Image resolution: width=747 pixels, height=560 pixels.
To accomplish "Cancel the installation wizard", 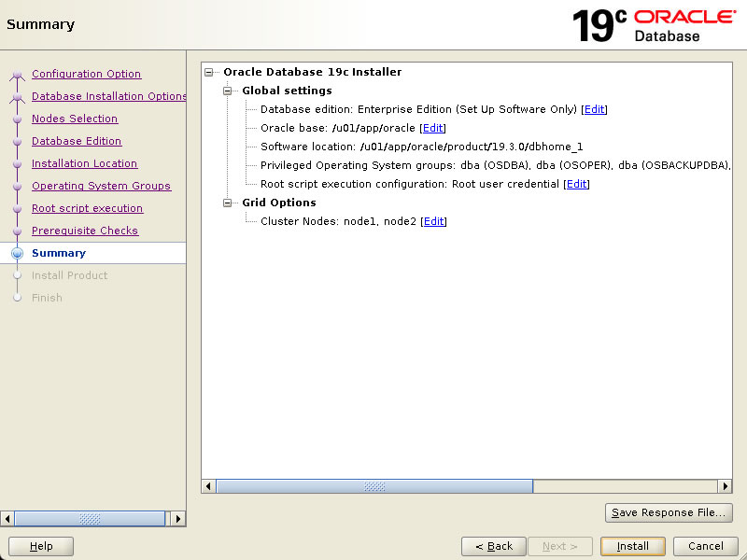I will 706,546.
